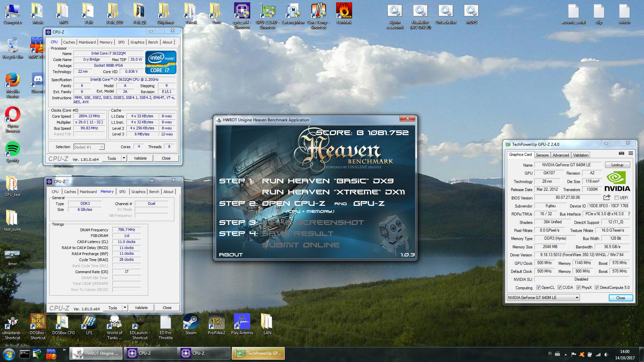644x362 pixels.
Task: Toggle the OpenCL checkbox
Action: 538,288
